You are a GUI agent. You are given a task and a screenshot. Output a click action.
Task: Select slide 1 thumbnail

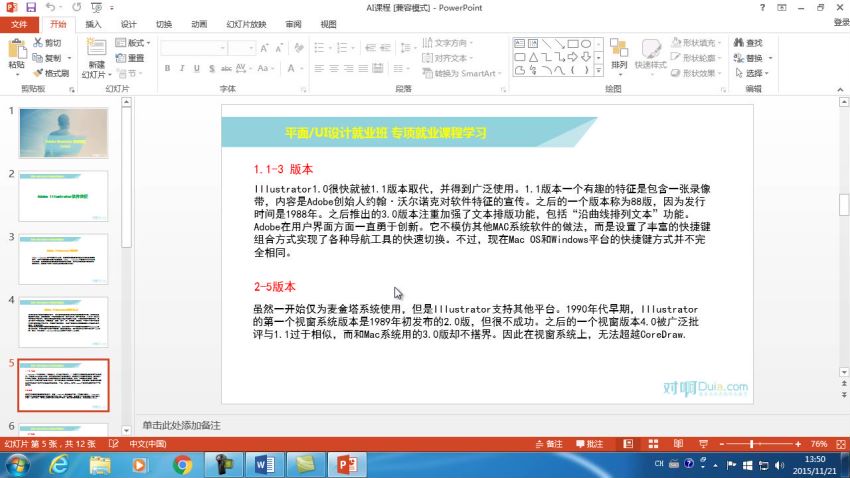(x=63, y=133)
